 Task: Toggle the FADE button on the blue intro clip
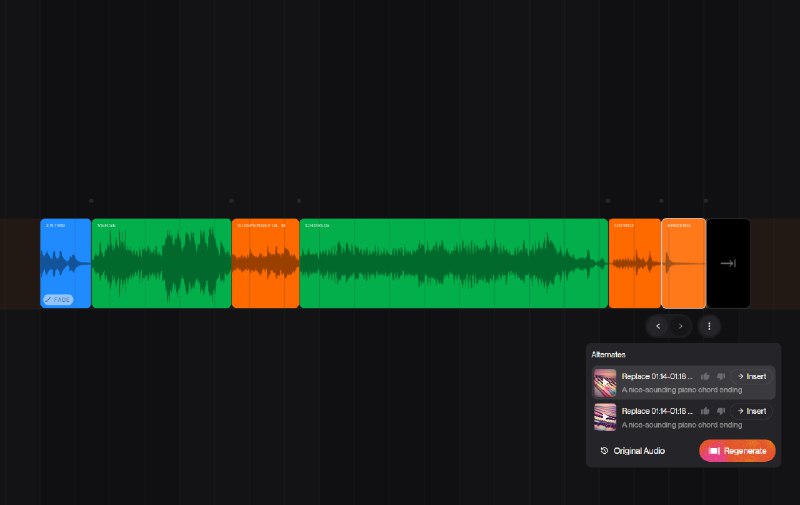click(58, 299)
